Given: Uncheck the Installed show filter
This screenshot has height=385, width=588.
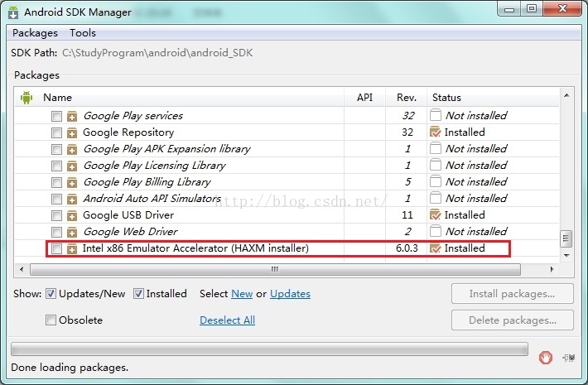Looking at the screenshot, I should 138,294.
